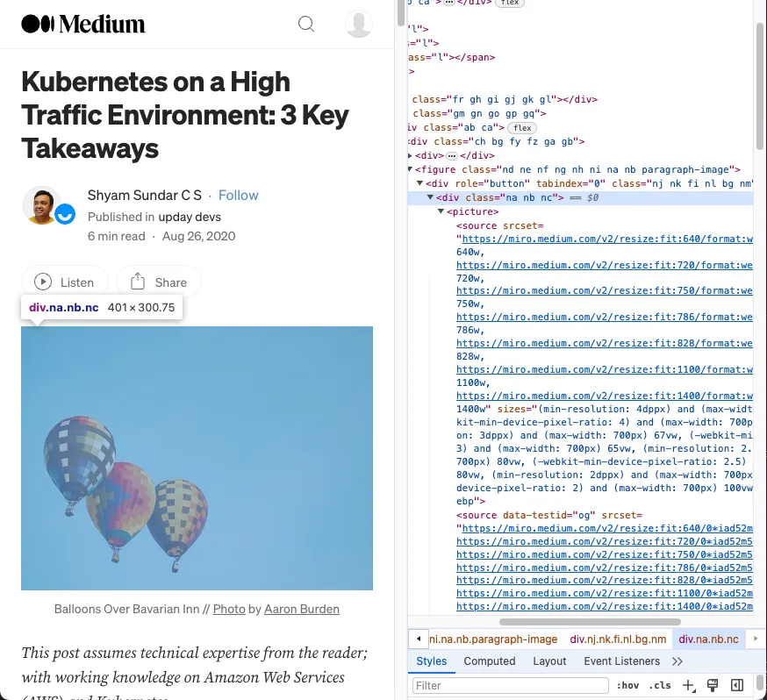Collapse the picture element node

[441, 211]
